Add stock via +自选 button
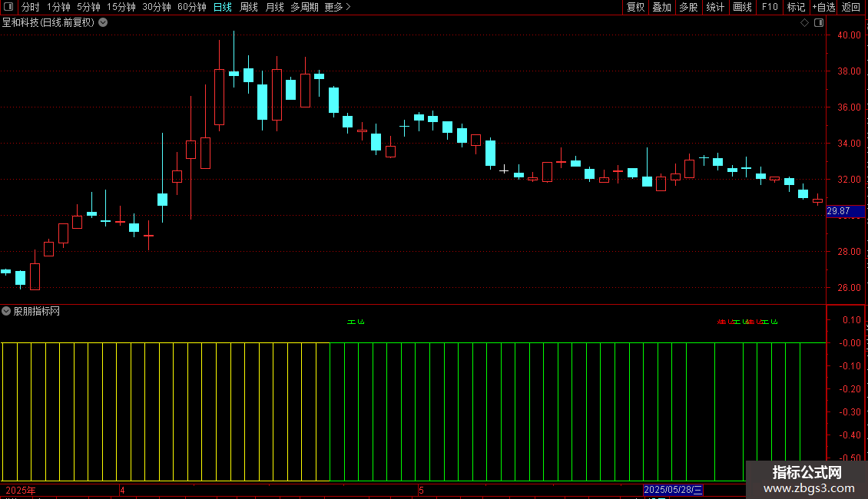Screen dimensions: 868x499 click(823, 7)
